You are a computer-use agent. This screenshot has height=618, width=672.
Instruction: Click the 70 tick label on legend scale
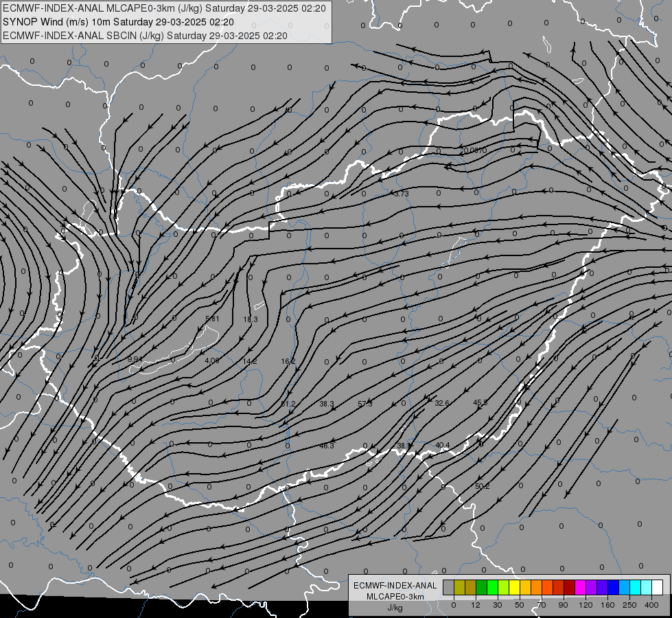click(542, 605)
